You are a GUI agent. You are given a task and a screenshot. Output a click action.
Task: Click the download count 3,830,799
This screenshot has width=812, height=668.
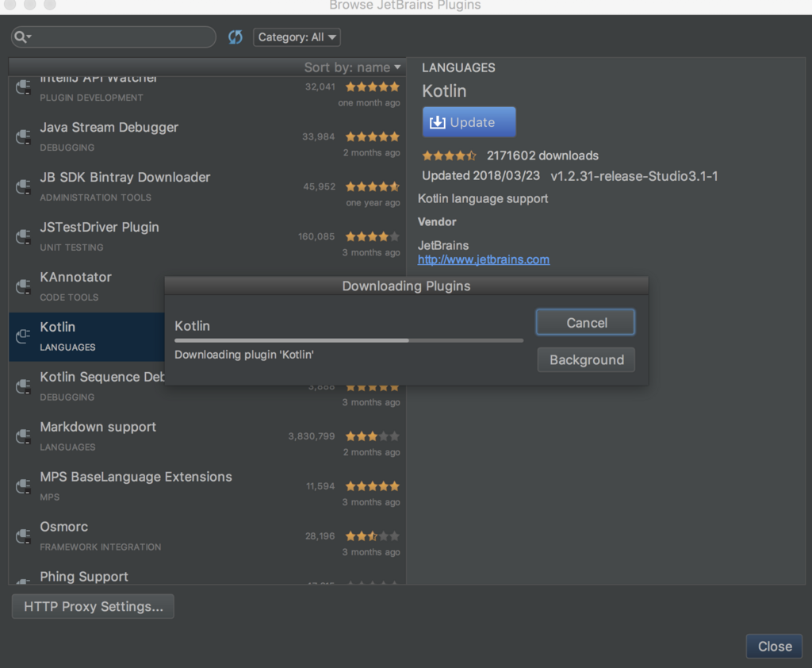[x=311, y=436]
